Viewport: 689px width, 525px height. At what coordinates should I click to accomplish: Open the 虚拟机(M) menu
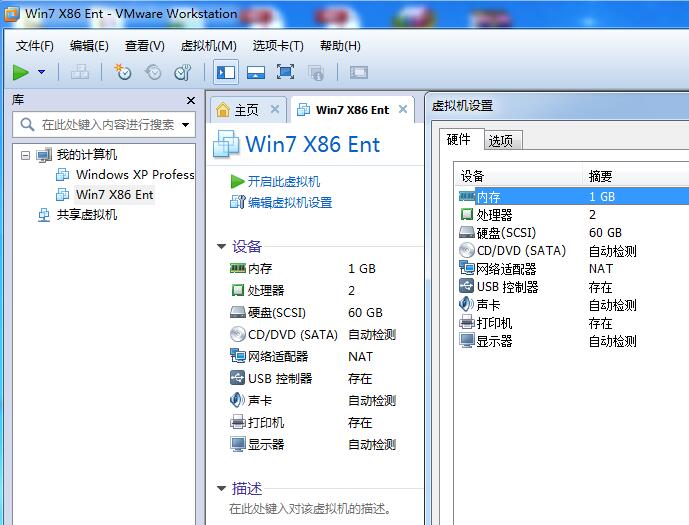point(208,45)
